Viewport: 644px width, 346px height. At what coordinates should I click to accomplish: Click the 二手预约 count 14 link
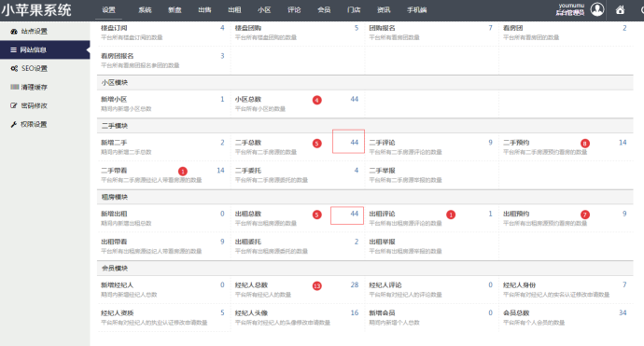click(623, 143)
